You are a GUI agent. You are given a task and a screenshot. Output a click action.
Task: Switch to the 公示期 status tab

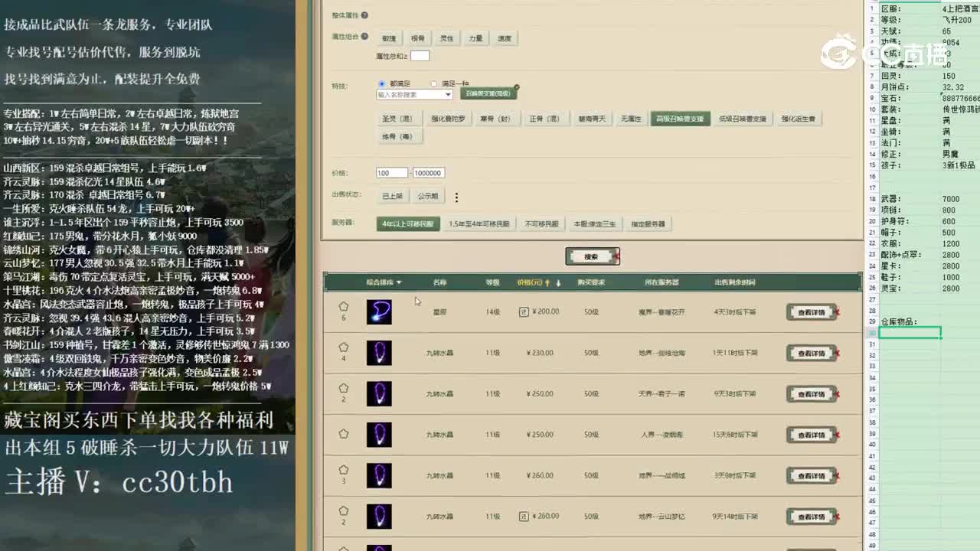(x=429, y=195)
